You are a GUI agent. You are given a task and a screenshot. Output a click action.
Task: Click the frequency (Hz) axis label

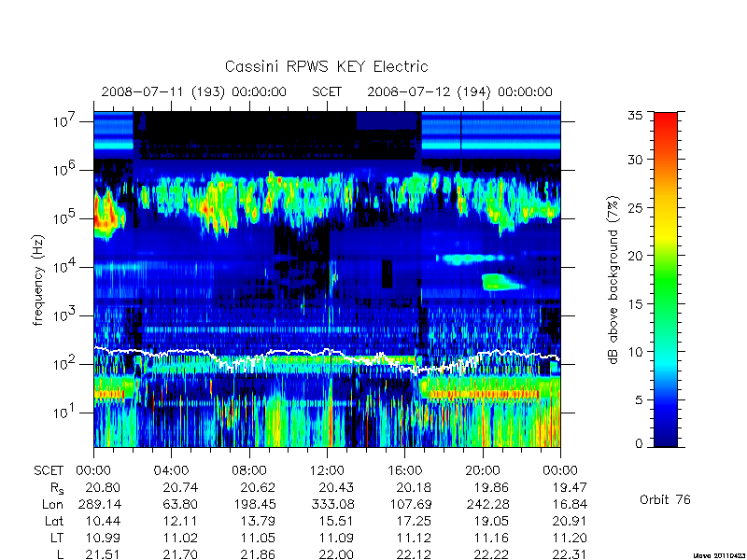pyautogui.click(x=38, y=280)
